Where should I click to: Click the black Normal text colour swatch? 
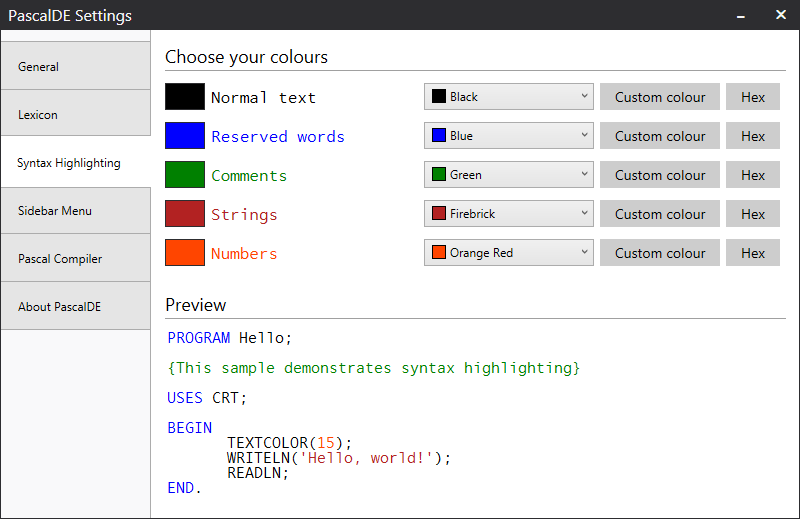point(185,97)
